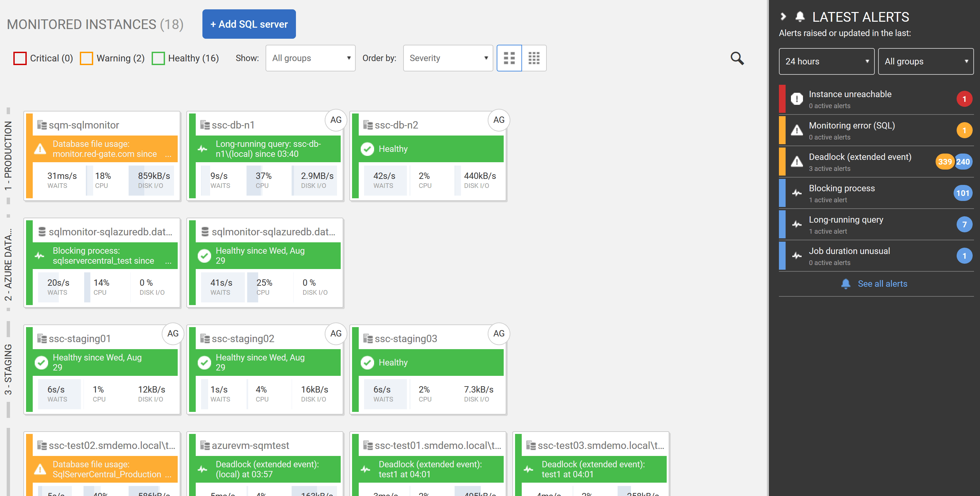Click Long-running query alert row title
This screenshot has width=980, height=496.
[846, 220]
